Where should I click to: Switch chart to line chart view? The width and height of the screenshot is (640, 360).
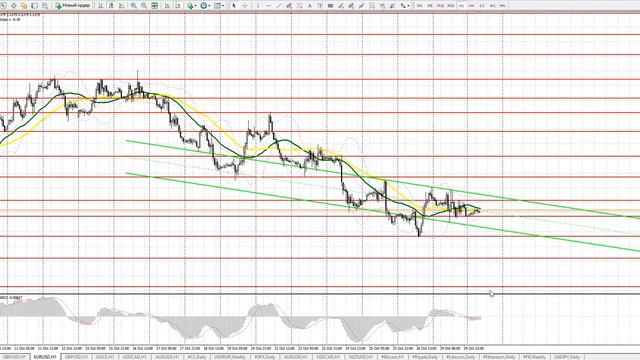click(x=122, y=6)
